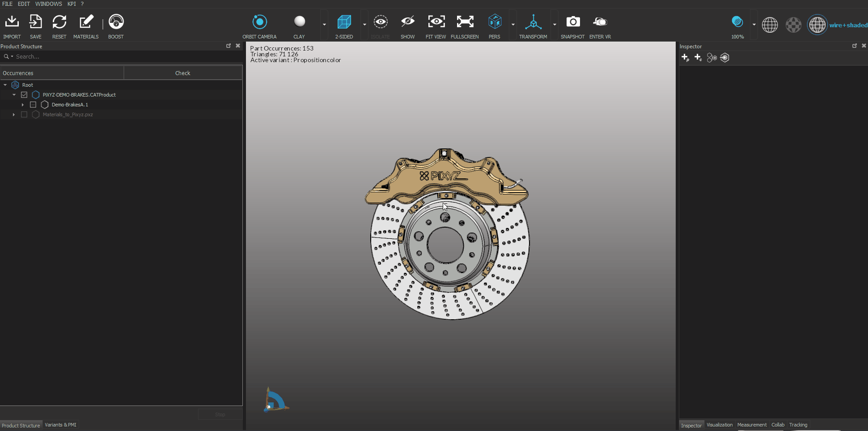Select the Orbit Camera tool
Image resolution: width=868 pixels, height=431 pixels.
coord(259,22)
